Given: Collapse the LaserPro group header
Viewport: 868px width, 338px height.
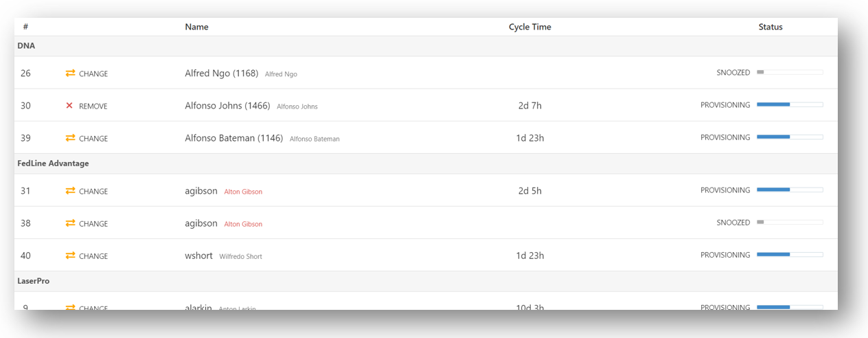Looking at the screenshot, I should [x=34, y=281].
